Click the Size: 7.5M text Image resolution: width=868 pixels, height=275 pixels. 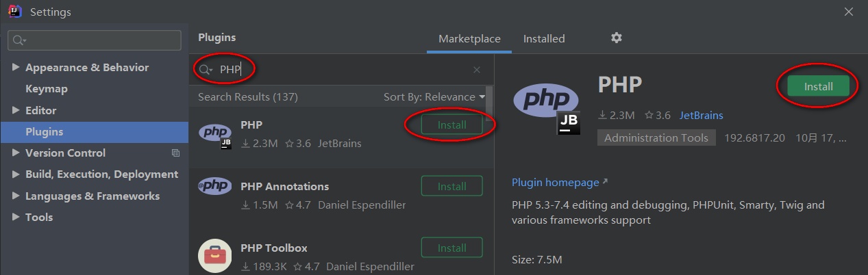(x=537, y=260)
